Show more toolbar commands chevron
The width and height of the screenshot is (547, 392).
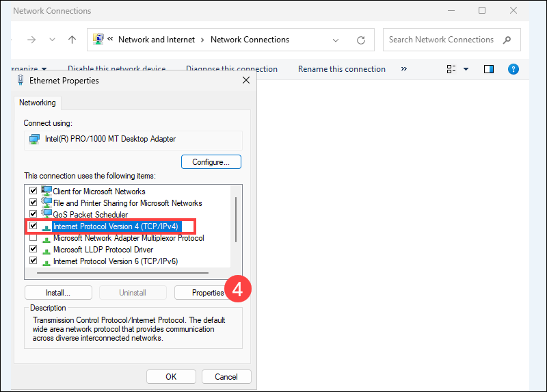tap(403, 69)
